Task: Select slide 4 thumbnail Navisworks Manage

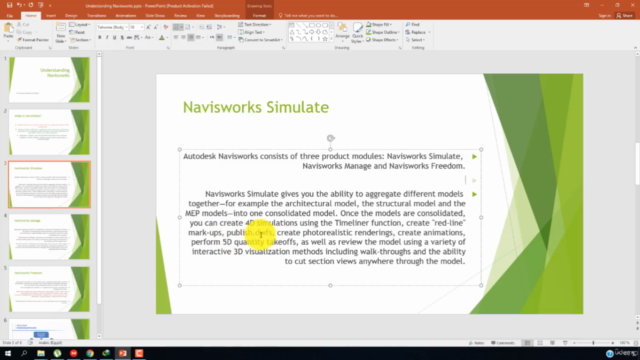Action: pos(49,237)
